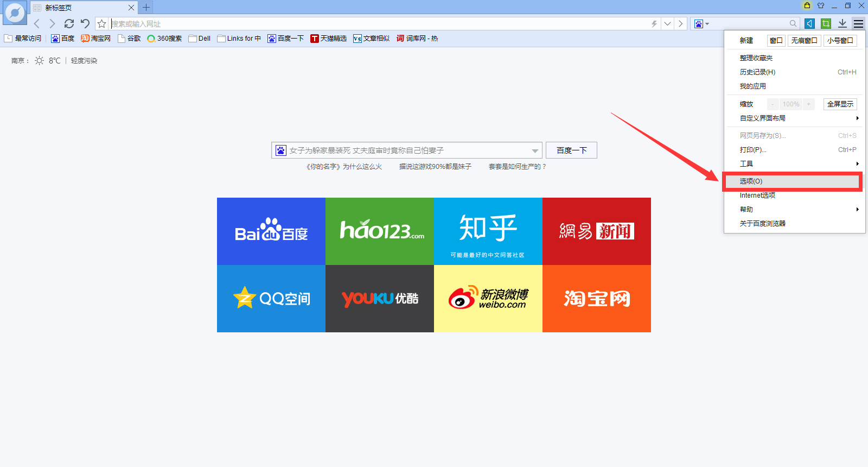Focus the page Baidu search field

pos(408,150)
